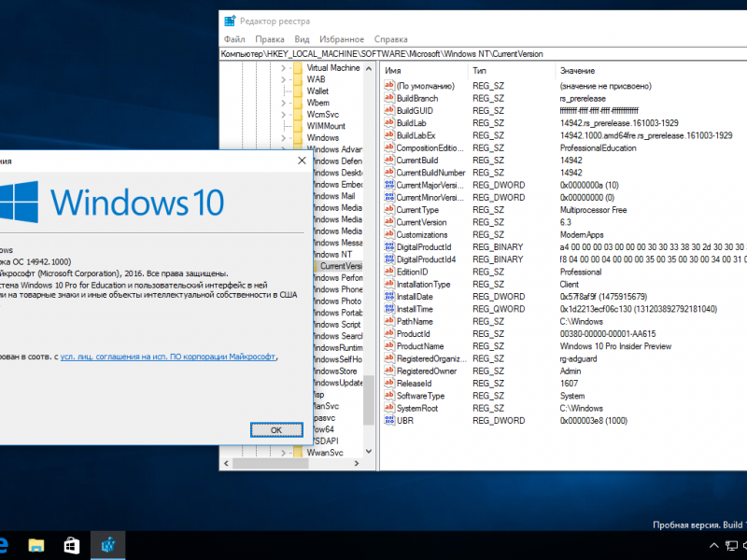
Task: Select the DWORD icon beside UBR
Action: coord(389,420)
